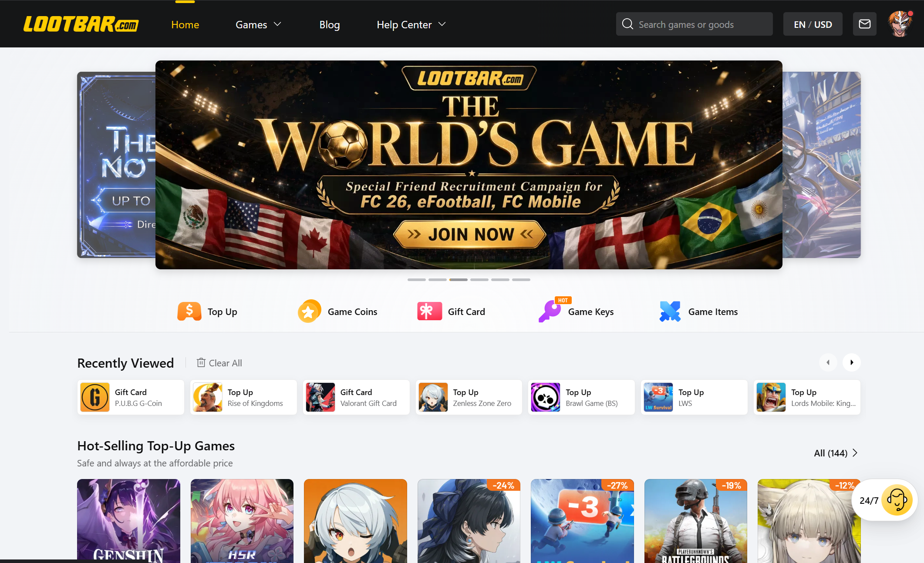Image resolution: width=924 pixels, height=563 pixels.
Task: Click the Brawl Game (BS) skull icon
Action: tap(546, 397)
